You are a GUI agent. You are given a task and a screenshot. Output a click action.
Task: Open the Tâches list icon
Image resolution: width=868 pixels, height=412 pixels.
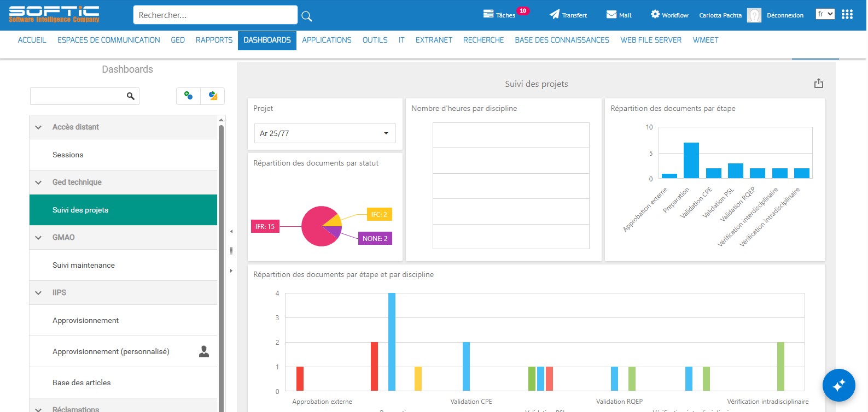coord(488,14)
